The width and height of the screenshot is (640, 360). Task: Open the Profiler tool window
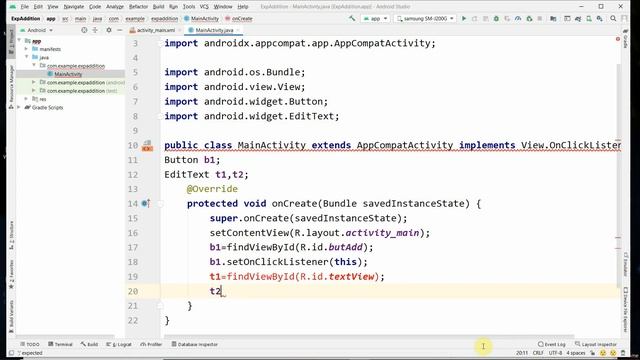click(x=151, y=344)
